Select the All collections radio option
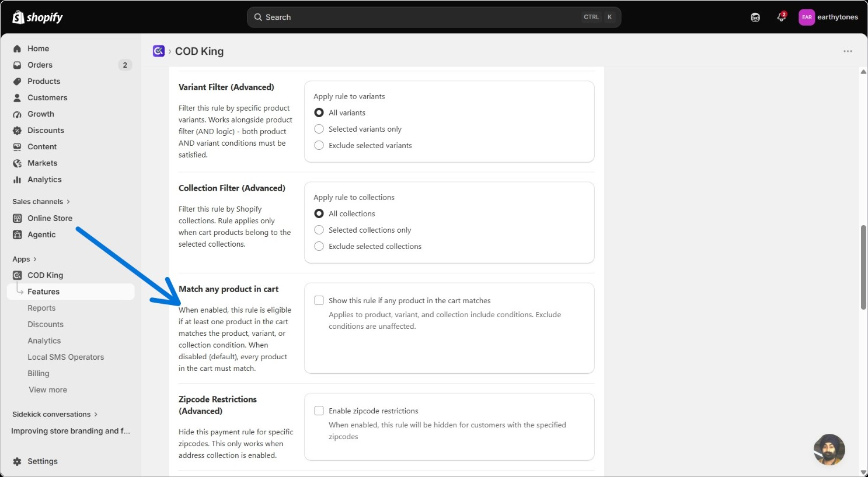The height and width of the screenshot is (477, 868). pyautogui.click(x=319, y=213)
